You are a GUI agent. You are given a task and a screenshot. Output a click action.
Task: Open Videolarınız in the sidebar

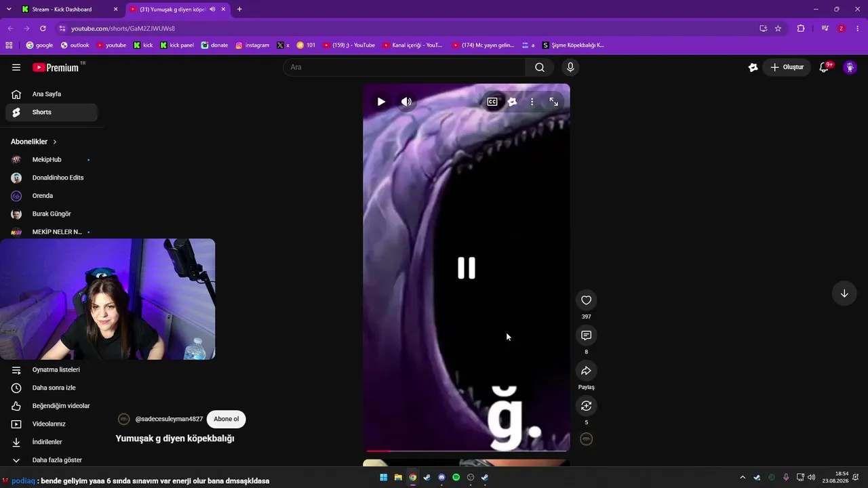coord(52,424)
